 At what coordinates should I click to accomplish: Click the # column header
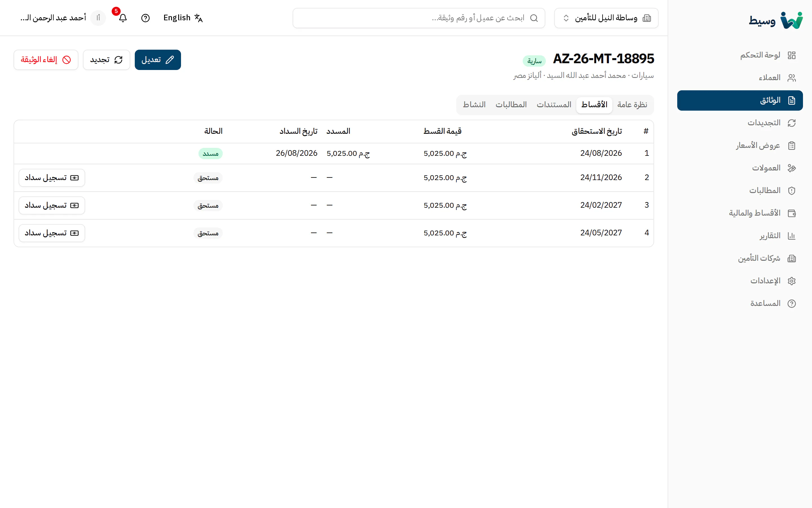pos(646,131)
